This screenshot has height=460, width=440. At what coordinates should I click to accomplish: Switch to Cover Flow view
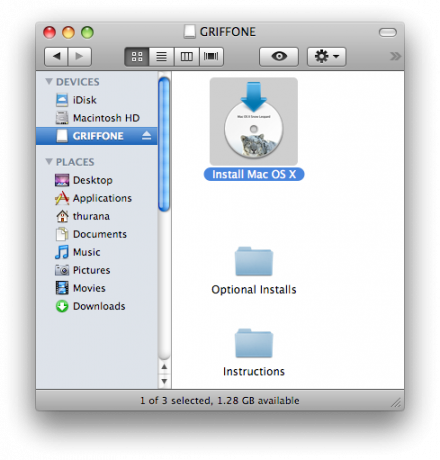tap(211, 56)
